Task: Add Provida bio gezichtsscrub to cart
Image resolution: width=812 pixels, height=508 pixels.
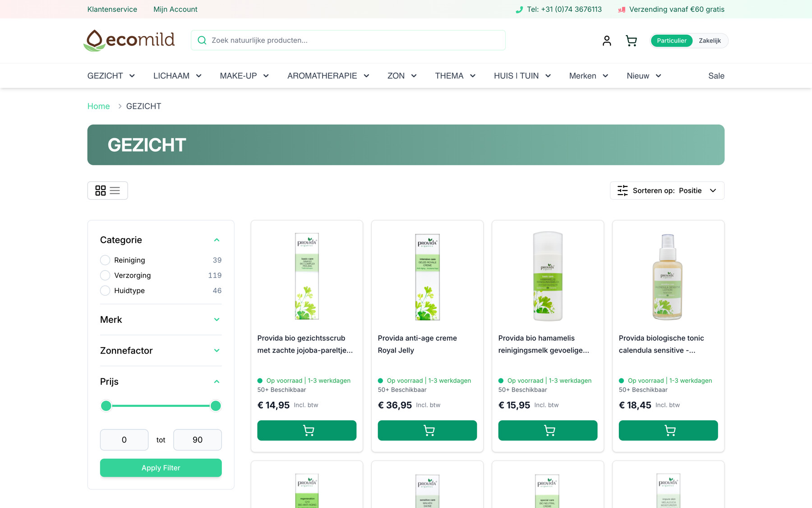Action: [307, 430]
